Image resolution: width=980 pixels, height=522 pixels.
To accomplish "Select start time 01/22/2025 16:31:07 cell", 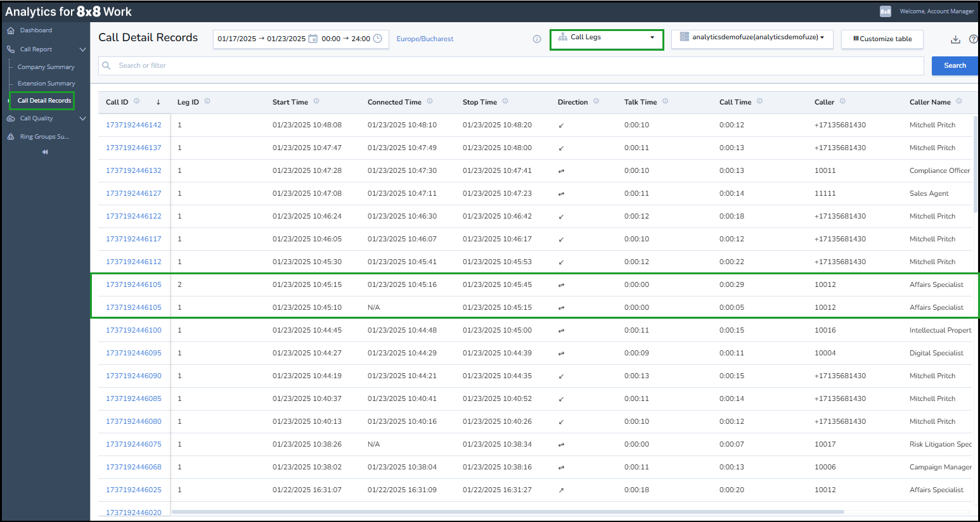I will click(x=307, y=490).
